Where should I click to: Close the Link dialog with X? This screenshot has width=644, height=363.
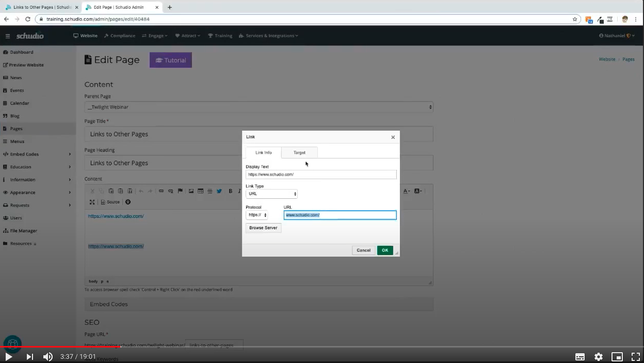pos(393,137)
